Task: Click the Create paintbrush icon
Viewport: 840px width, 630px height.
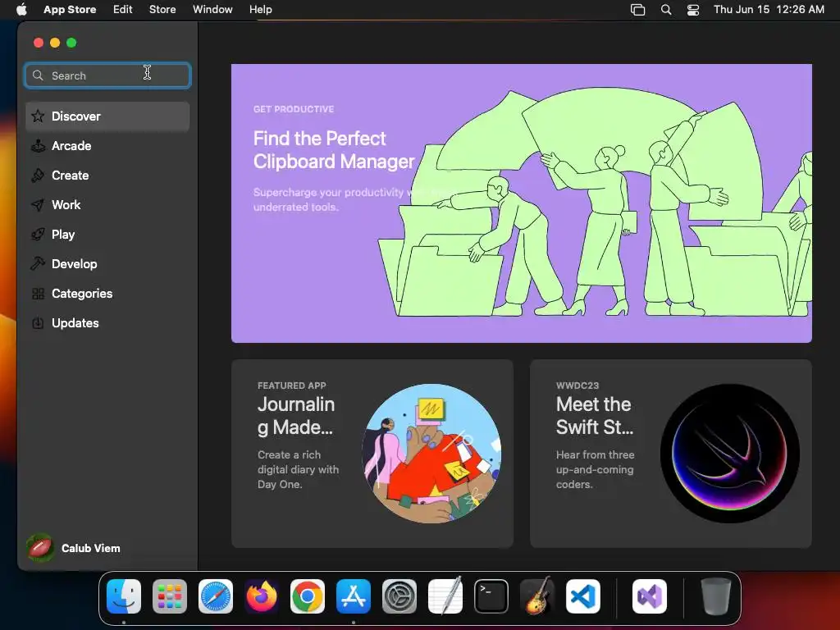Action: point(38,176)
